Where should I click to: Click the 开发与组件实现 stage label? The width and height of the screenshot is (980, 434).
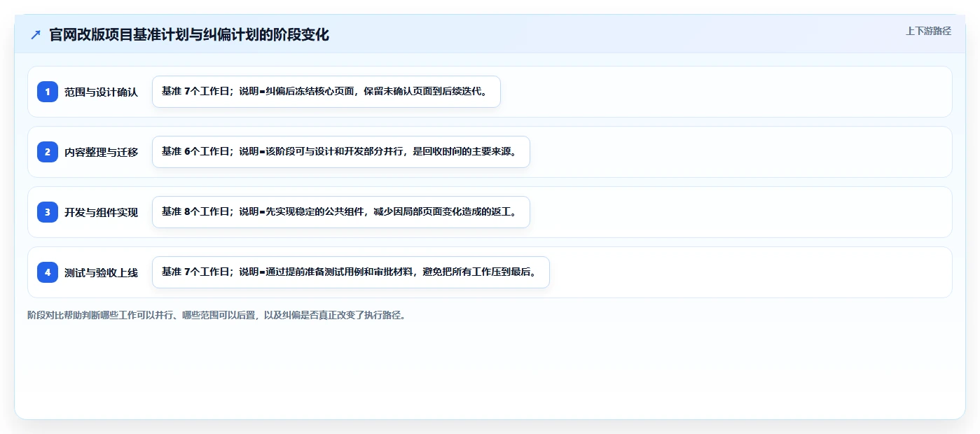(x=101, y=212)
